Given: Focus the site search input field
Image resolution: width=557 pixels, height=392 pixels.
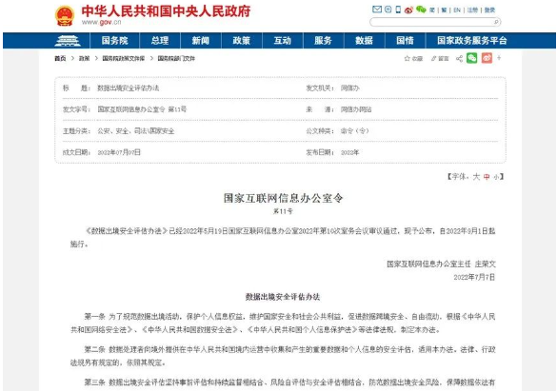Looking at the screenshot, I should point(431,22).
